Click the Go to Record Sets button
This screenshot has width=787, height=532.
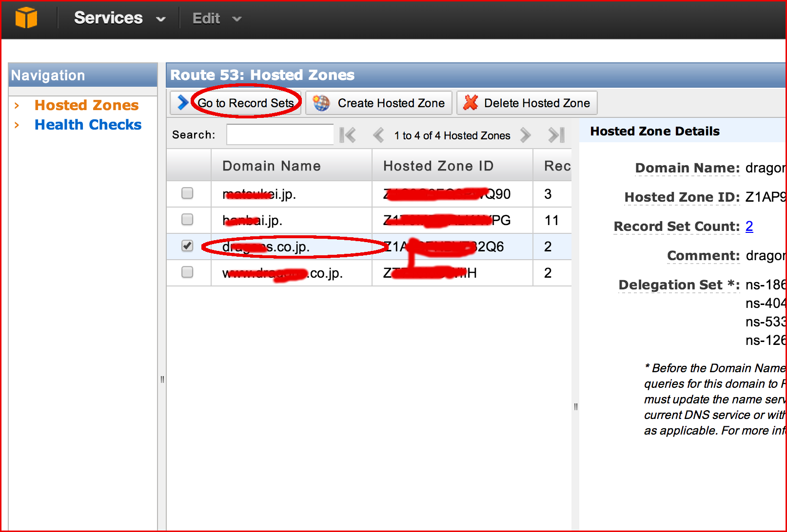click(236, 103)
